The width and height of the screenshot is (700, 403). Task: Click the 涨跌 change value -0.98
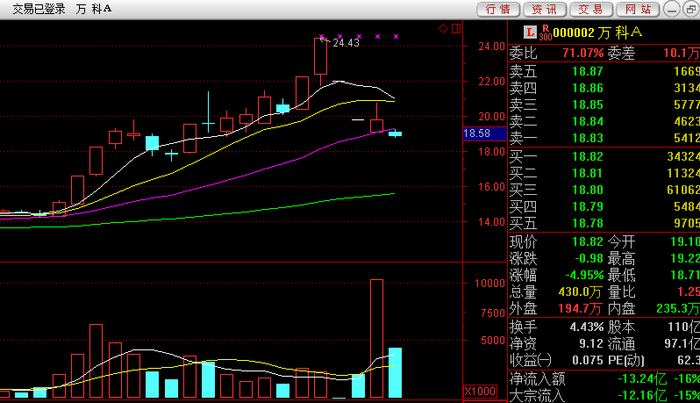click(x=589, y=259)
